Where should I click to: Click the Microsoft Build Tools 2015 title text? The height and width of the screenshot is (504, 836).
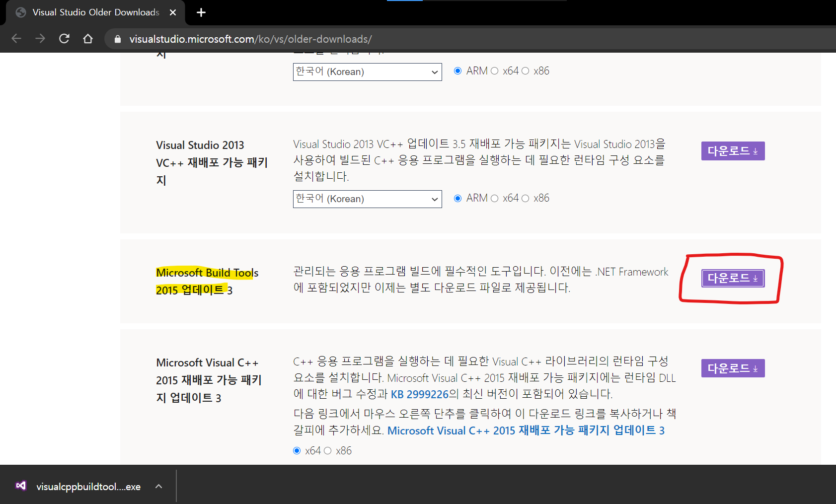pyautogui.click(x=207, y=281)
